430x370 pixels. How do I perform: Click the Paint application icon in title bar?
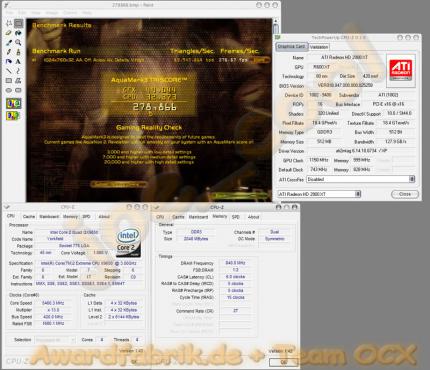[x=7, y=5]
